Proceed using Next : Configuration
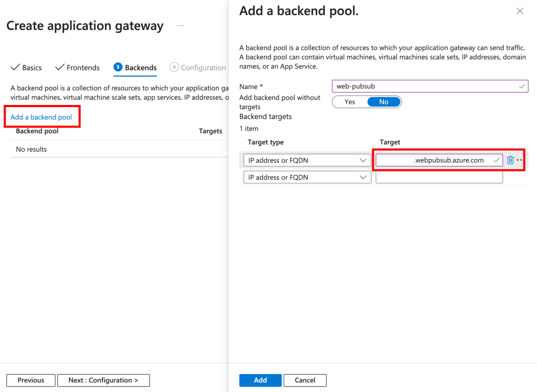The image size is (537, 392). [103, 380]
